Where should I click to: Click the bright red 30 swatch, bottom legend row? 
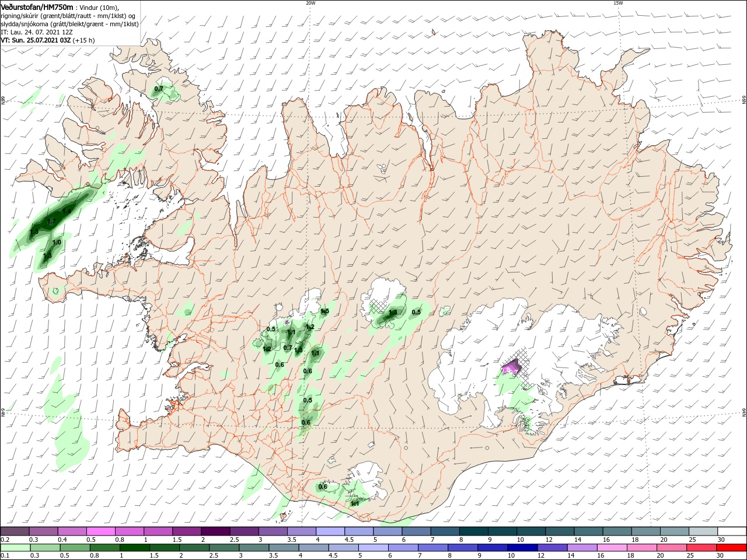tap(732, 548)
